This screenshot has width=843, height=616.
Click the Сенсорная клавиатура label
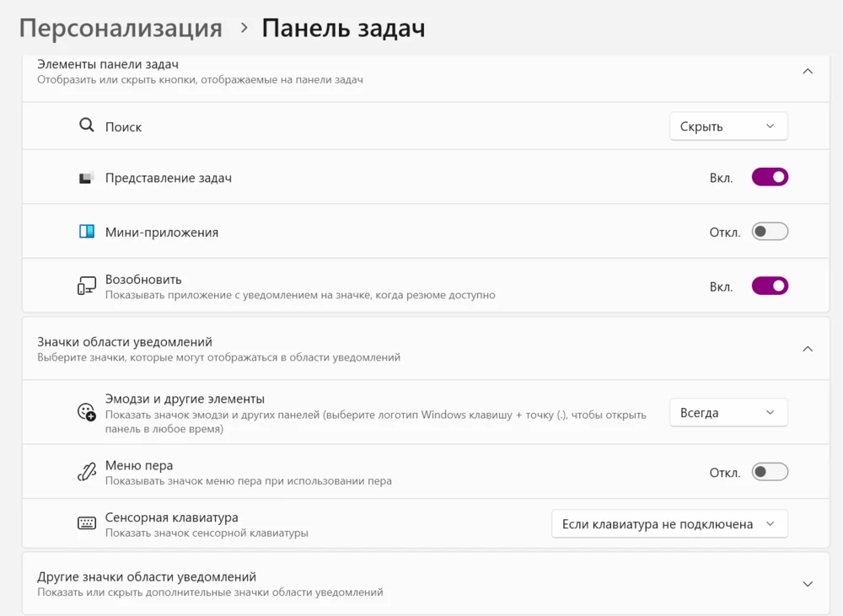click(171, 517)
